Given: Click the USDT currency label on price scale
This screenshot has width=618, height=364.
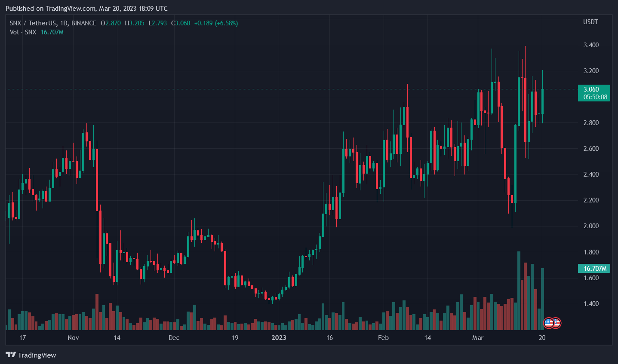Looking at the screenshot, I should pyautogui.click(x=590, y=22).
